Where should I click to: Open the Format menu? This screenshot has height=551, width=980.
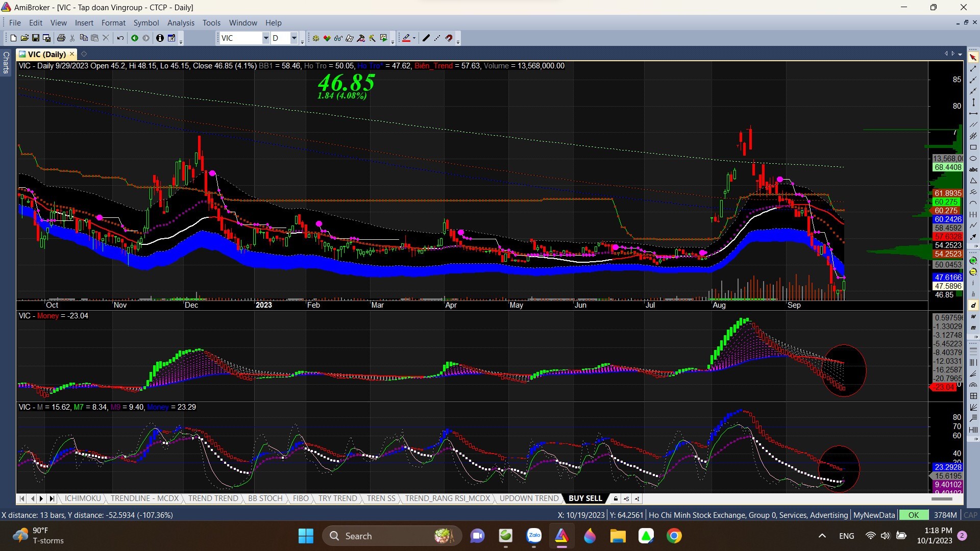pyautogui.click(x=113, y=23)
